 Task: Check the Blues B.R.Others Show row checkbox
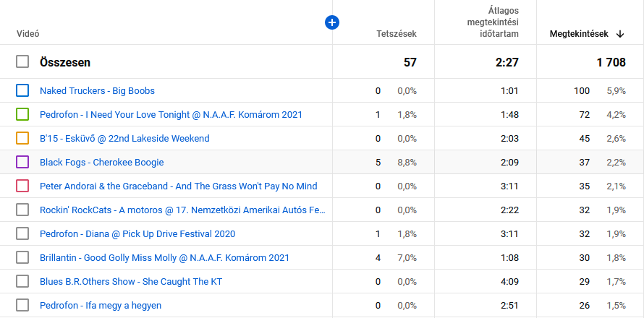click(22, 281)
